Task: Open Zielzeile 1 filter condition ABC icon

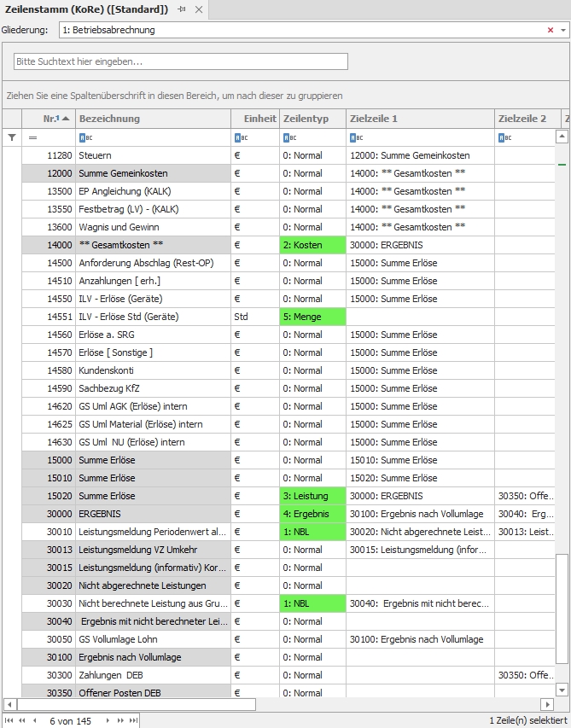Action: pyautogui.click(x=355, y=137)
